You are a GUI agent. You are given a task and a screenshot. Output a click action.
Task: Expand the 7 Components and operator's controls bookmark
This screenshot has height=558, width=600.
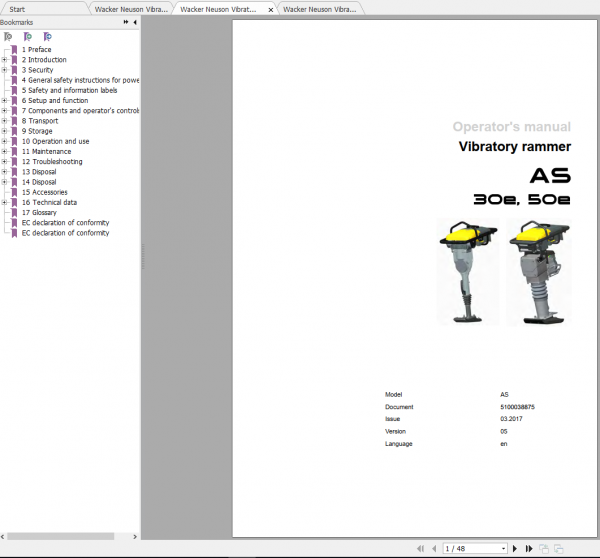(4, 111)
